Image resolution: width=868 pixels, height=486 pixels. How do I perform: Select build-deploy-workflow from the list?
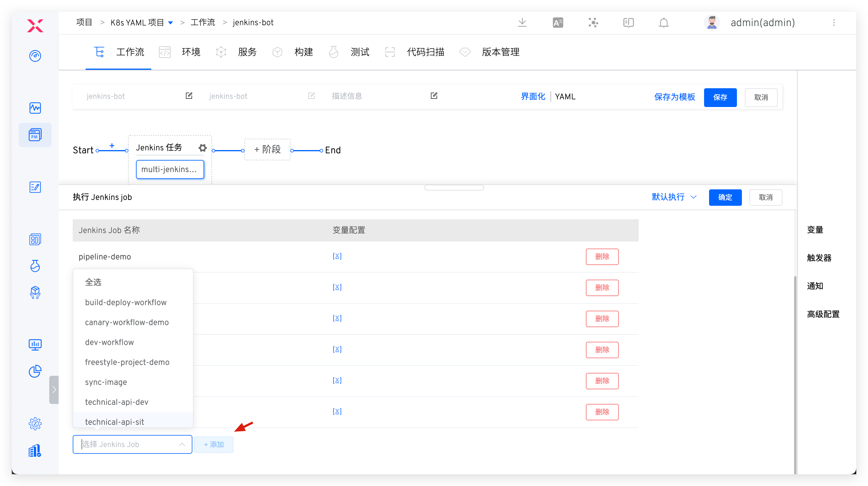133,303
